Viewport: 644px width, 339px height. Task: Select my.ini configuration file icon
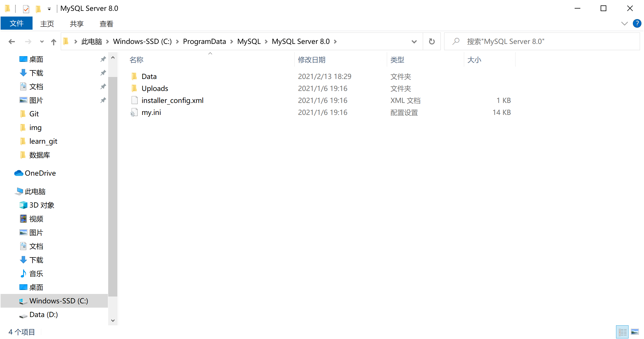click(134, 112)
